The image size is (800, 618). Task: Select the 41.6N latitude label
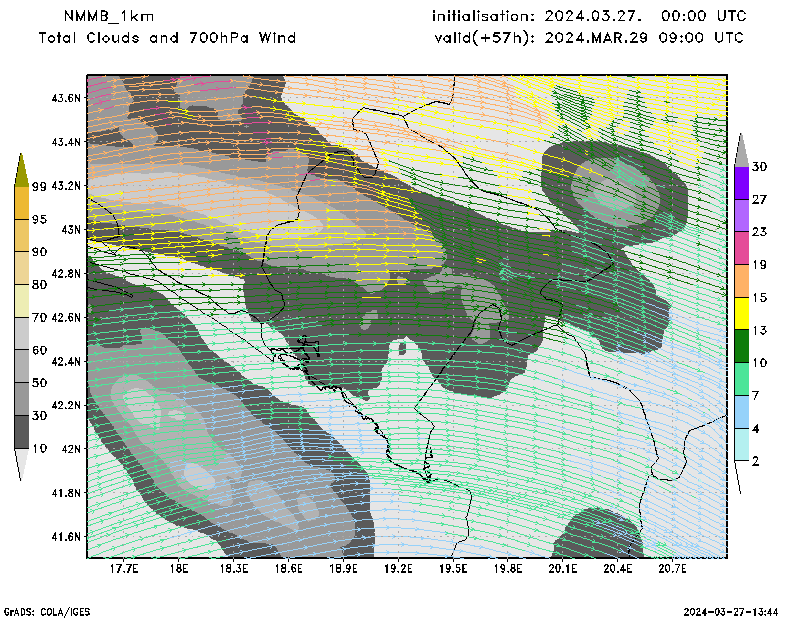click(66, 536)
